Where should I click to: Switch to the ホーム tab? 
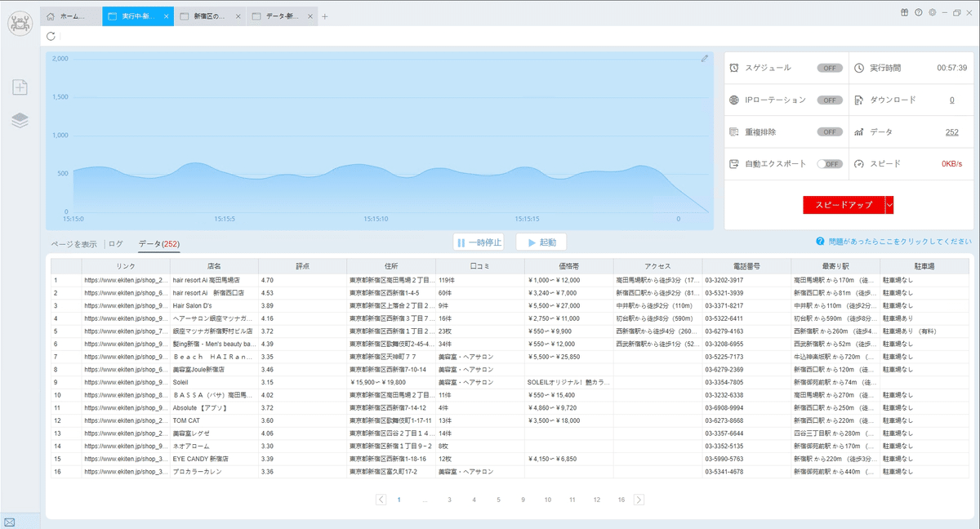click(71, 16)
